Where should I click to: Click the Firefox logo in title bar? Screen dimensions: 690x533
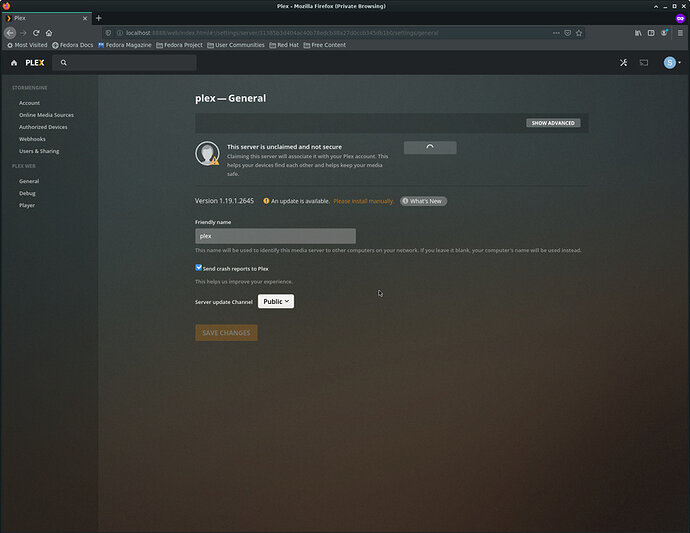6,6
